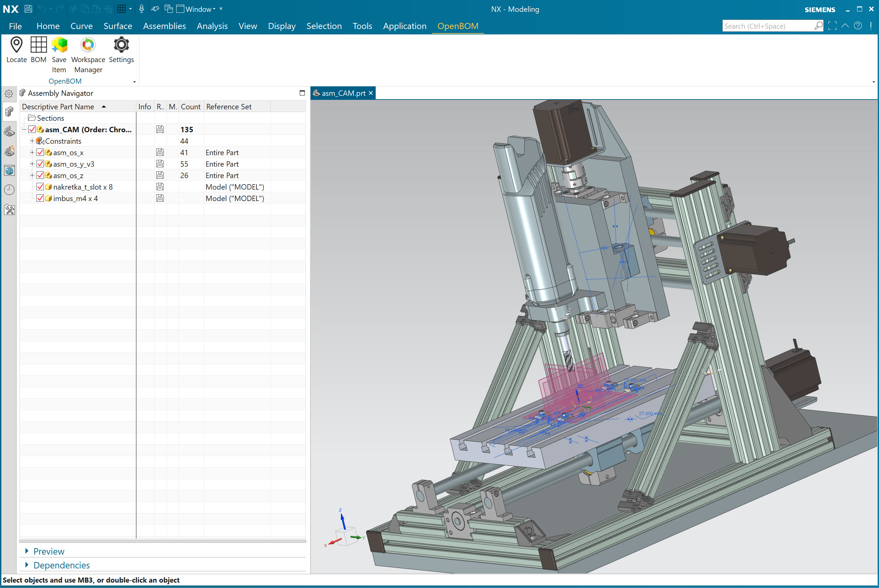Screen dimensions: 879x588
Task: Minimize the ribbon with the caret icon
Action: click(845, 26)
